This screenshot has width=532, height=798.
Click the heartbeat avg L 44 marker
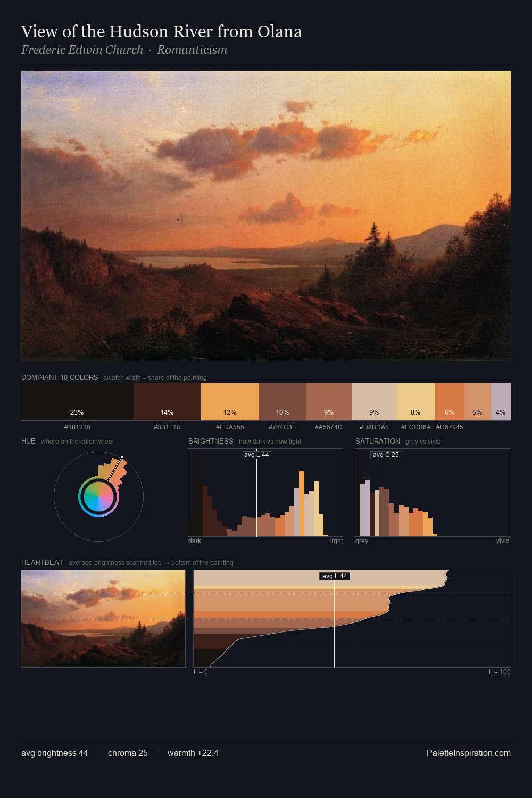coord(334,576)
